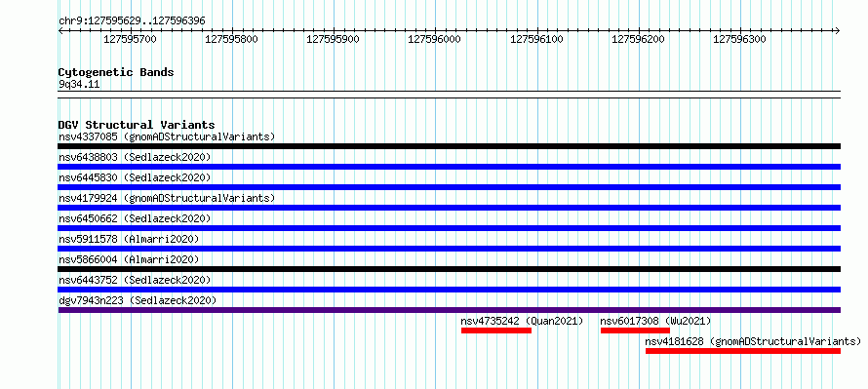The width and height of the screenshot is (868, 389).
Task: Click the 127595800 ruler label
Action: (231, 39)
